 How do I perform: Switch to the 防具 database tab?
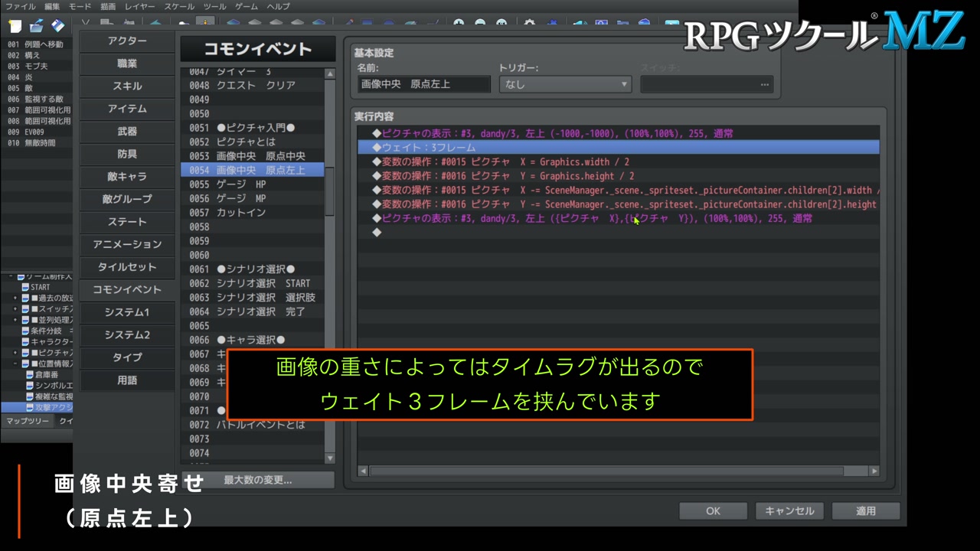[127, 154]
